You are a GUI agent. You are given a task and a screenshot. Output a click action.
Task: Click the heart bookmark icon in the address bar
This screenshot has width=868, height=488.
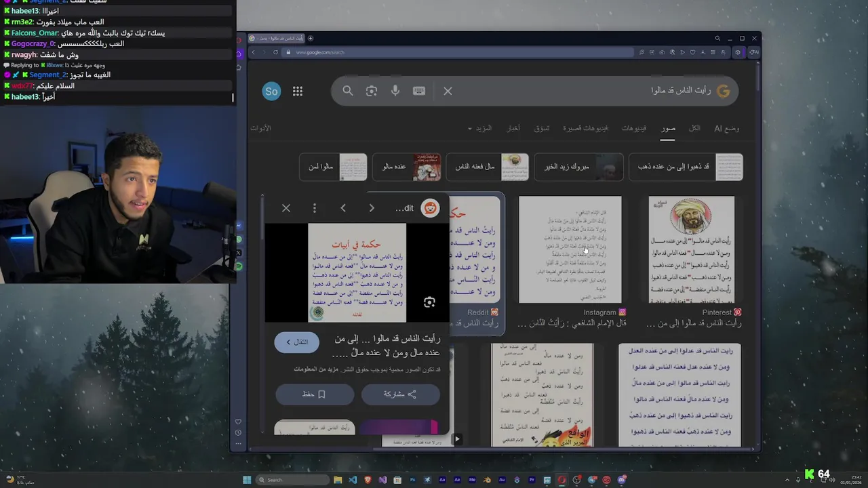click(x=693, y=52)
